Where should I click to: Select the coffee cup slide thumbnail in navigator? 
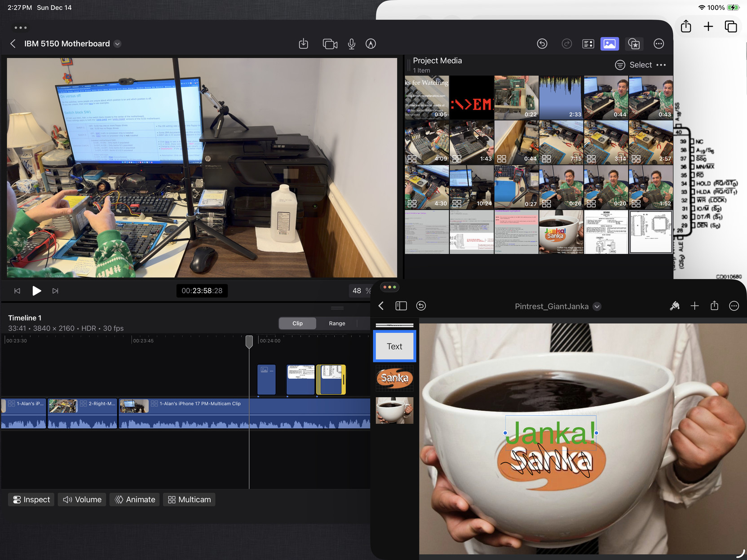point(395,410)
